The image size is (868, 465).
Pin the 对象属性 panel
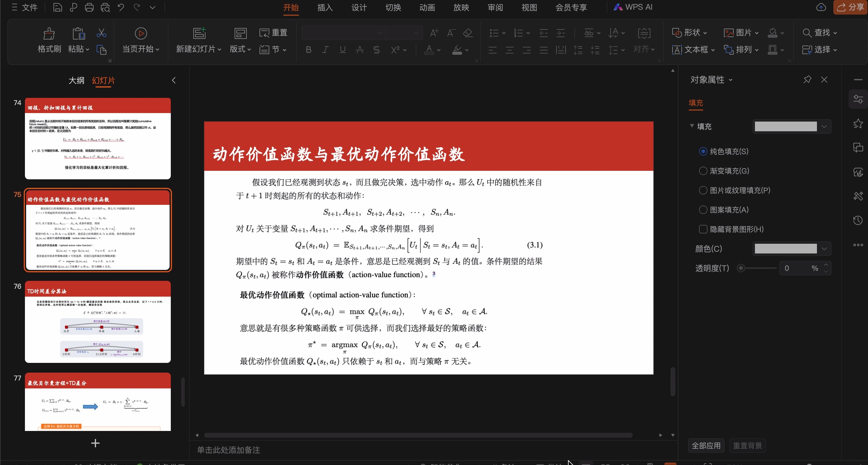tap(807, 80)
